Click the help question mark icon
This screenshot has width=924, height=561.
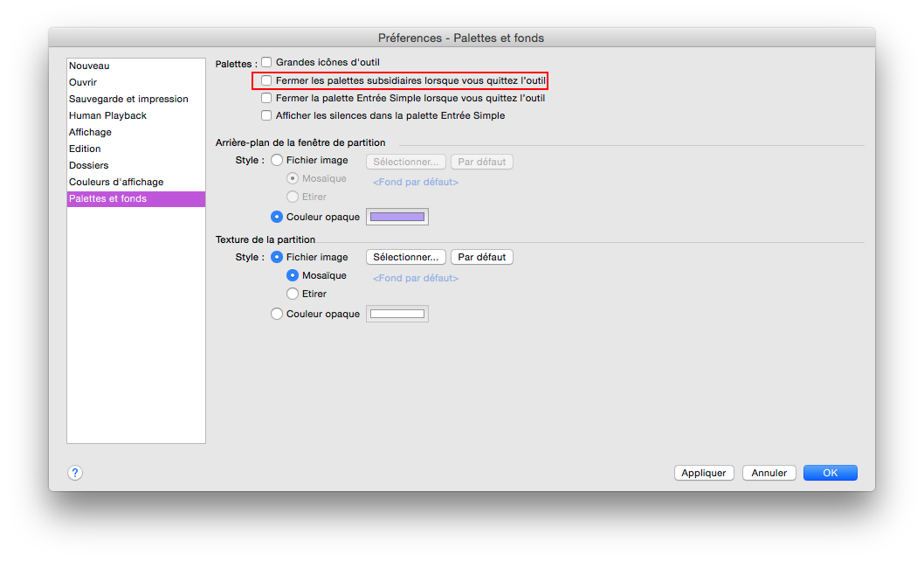[75, 473]
